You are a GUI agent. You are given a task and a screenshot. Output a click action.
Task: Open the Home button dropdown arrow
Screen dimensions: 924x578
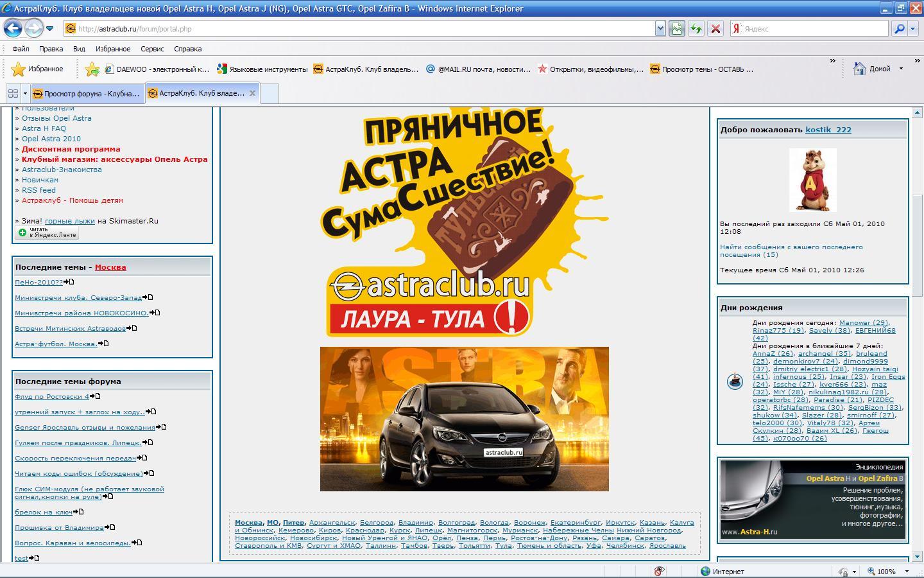point(901,69)
